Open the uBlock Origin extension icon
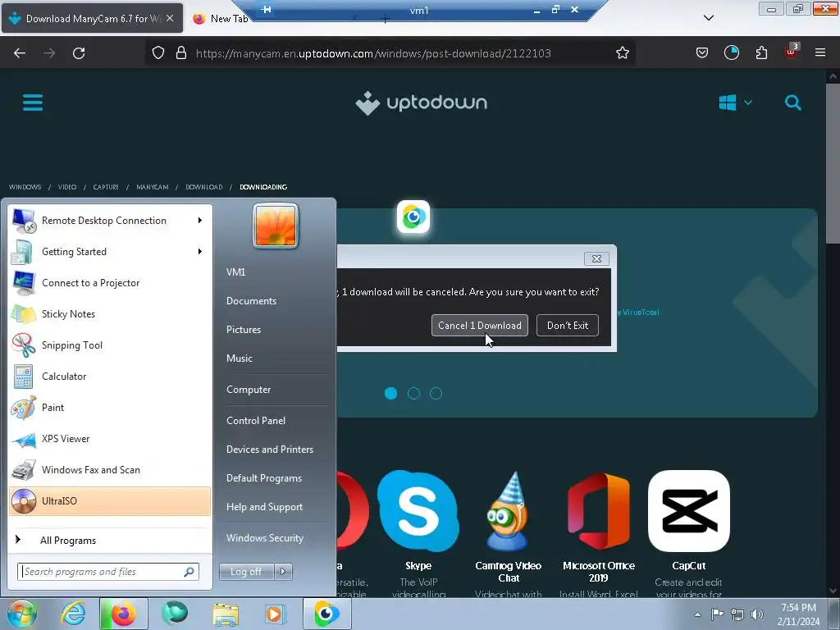 (791, 52)
